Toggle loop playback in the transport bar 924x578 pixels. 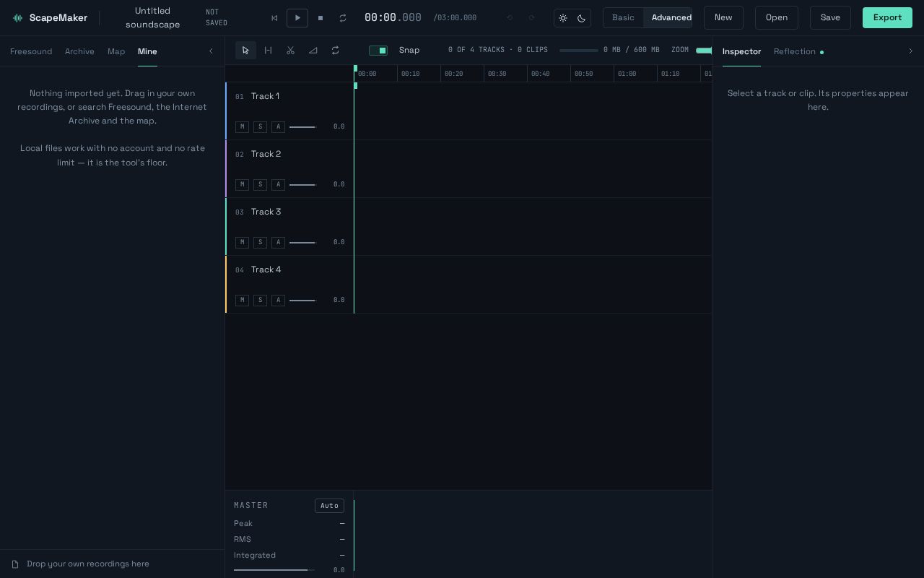click(343, 18)
